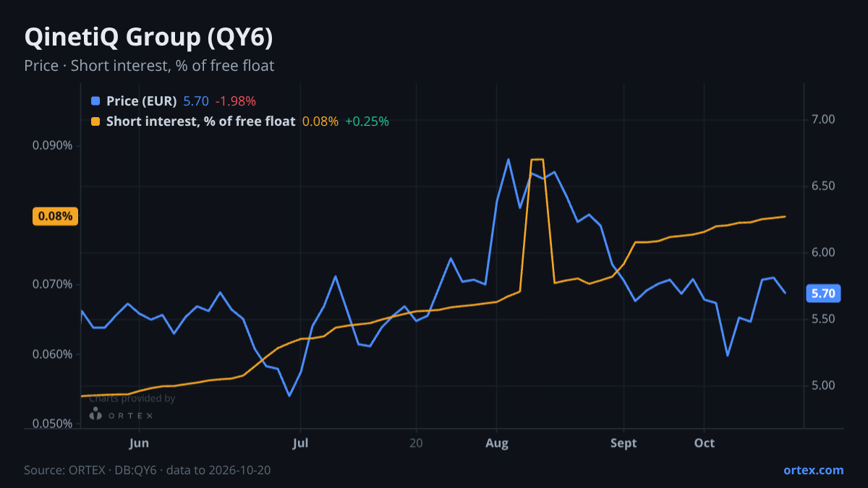Click the 6.00 right axis label
The image size is (868, 488).
[824, 252]
